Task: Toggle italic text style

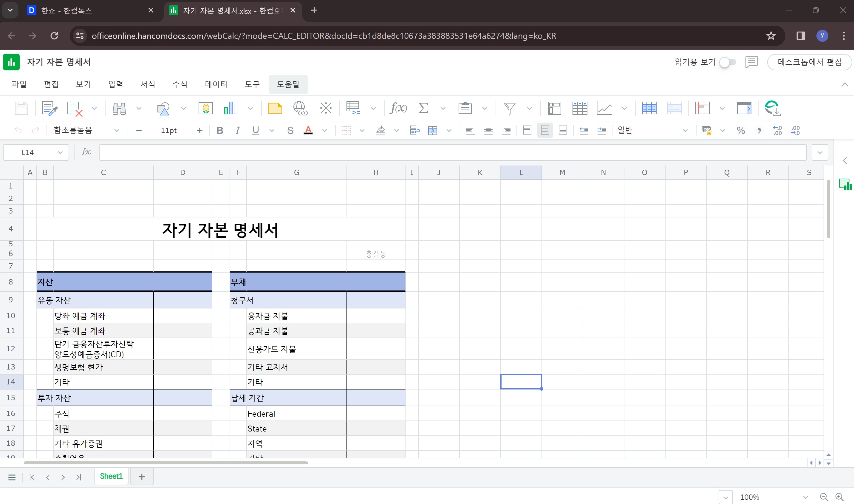Action: pyautogui.click(x=237, y=130)
